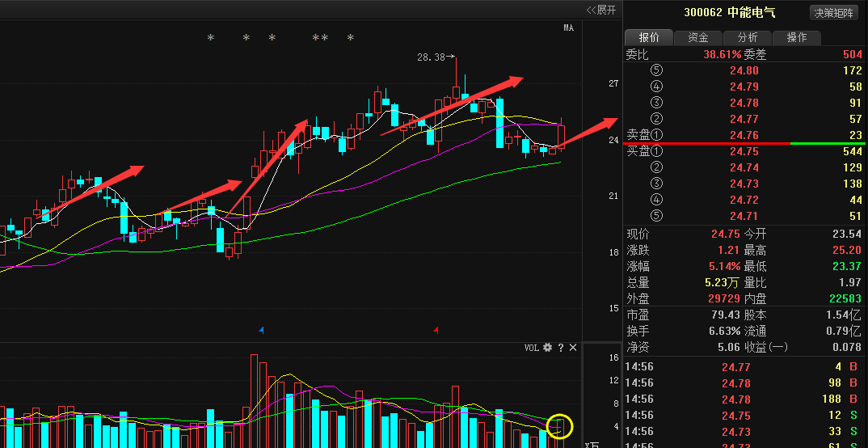Select sell level 5 price 24.80
Image resolution: width=868 pixels, height=448 pixels.
[744, 70]
